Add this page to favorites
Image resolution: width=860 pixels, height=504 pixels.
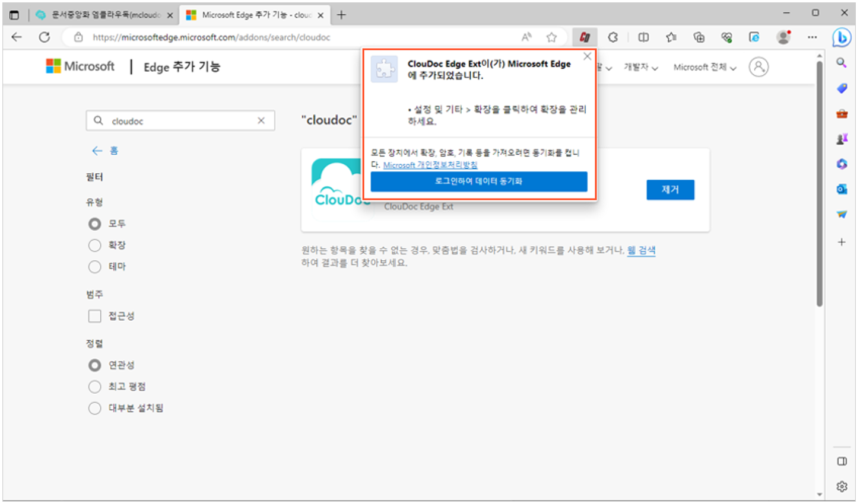552,37
